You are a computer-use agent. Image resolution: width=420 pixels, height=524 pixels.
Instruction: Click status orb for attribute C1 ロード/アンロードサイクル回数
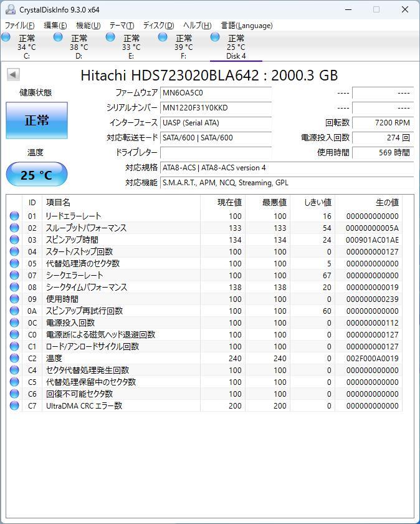[x=14, y=347]
